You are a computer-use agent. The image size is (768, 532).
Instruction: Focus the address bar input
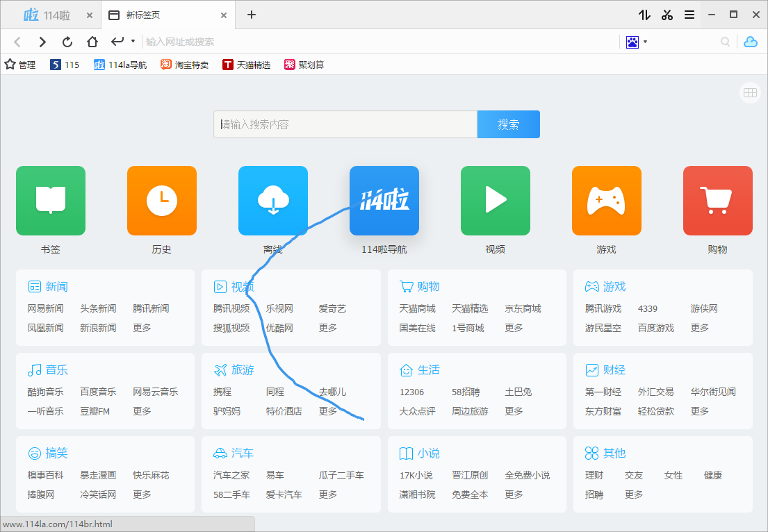[379, 42]
